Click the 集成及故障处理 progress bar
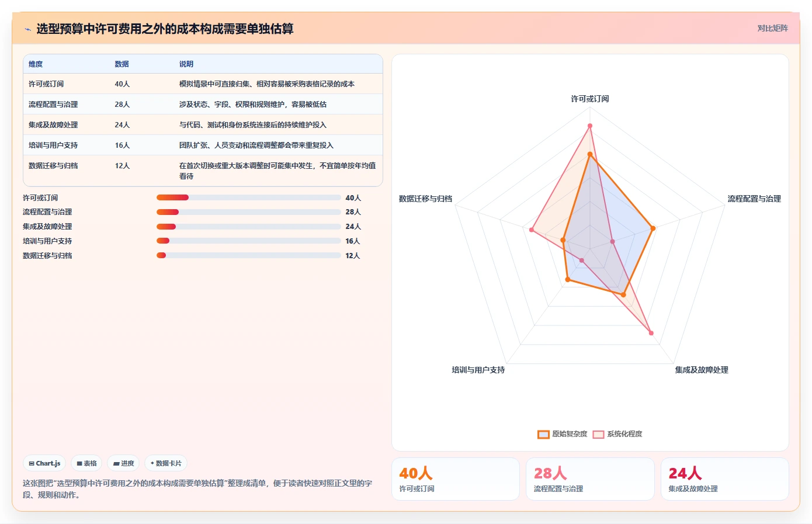 point(248,227)
